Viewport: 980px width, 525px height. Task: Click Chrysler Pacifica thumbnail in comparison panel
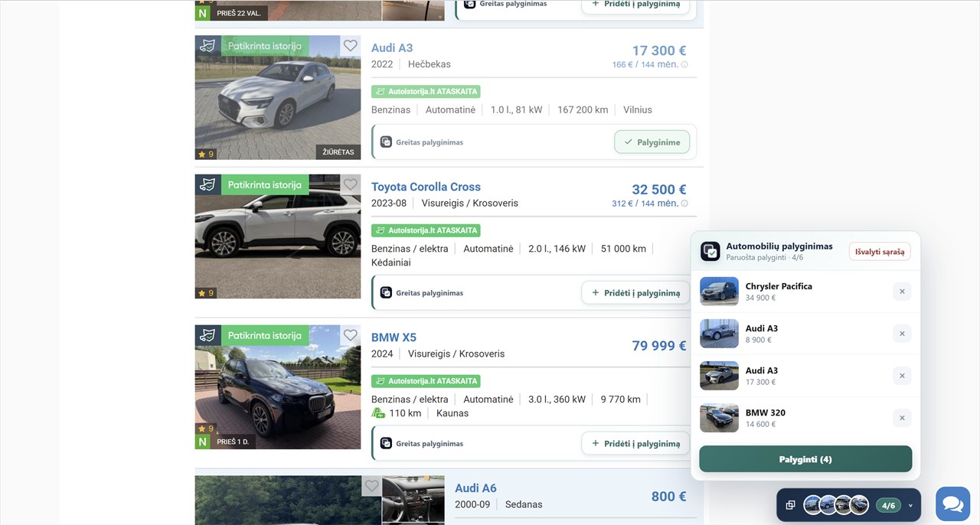pyautogui.click(x=719, y=292)
